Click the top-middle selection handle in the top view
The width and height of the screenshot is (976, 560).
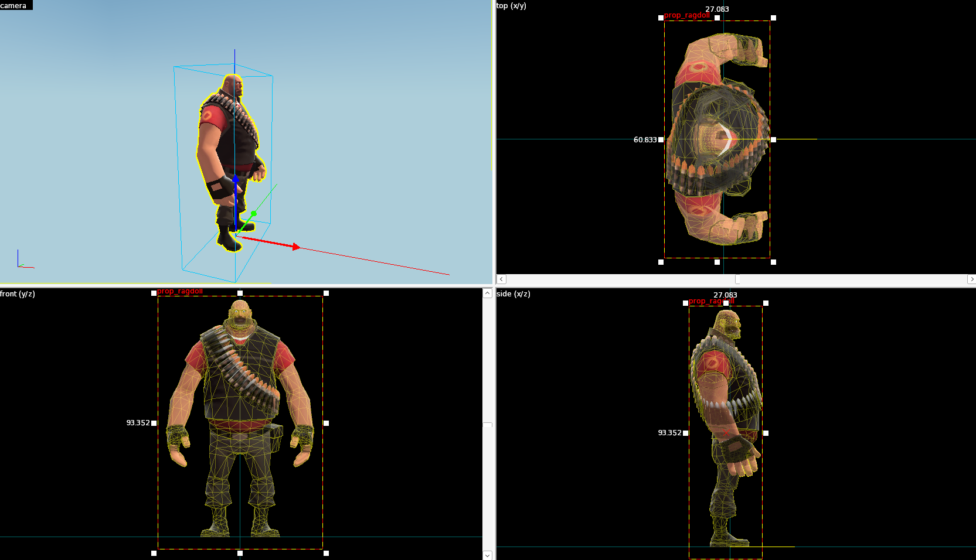click(717, 18)
